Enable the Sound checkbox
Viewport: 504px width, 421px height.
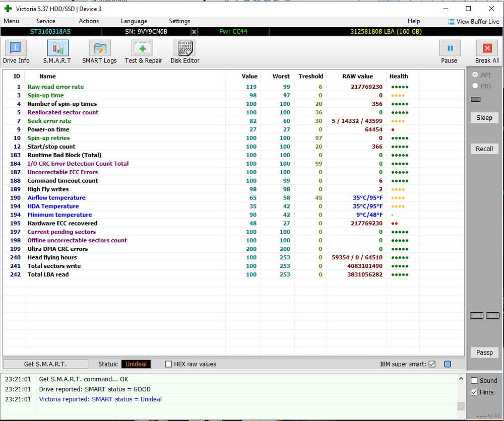tap(474, 381)
